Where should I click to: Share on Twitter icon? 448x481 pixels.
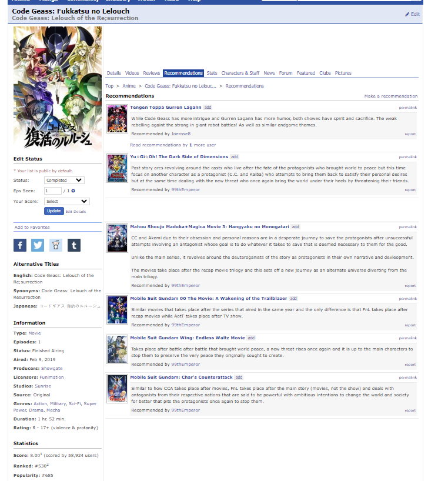(x=38, y=245)
